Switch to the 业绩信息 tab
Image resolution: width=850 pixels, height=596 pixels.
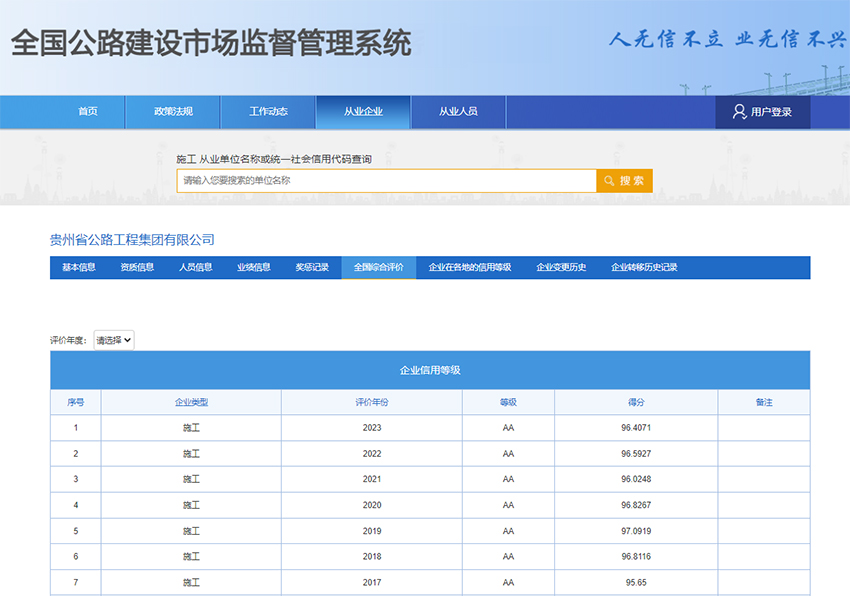[x=255, y=267]
